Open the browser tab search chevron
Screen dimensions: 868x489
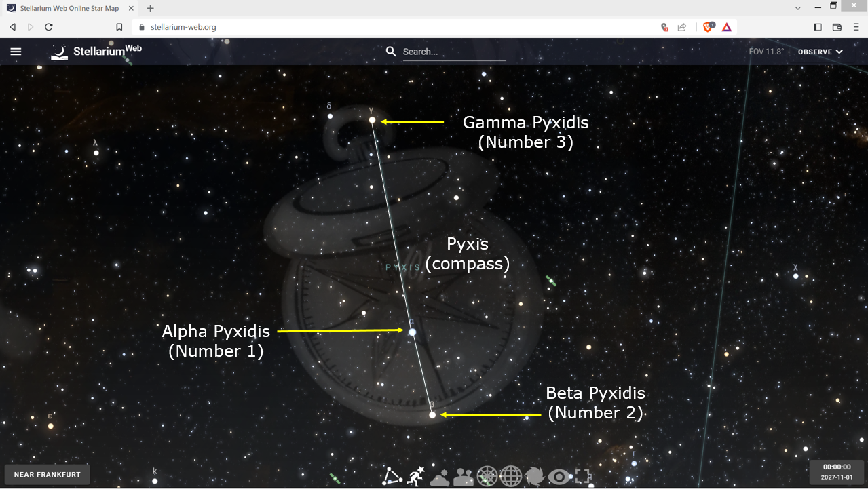(798, 8)
